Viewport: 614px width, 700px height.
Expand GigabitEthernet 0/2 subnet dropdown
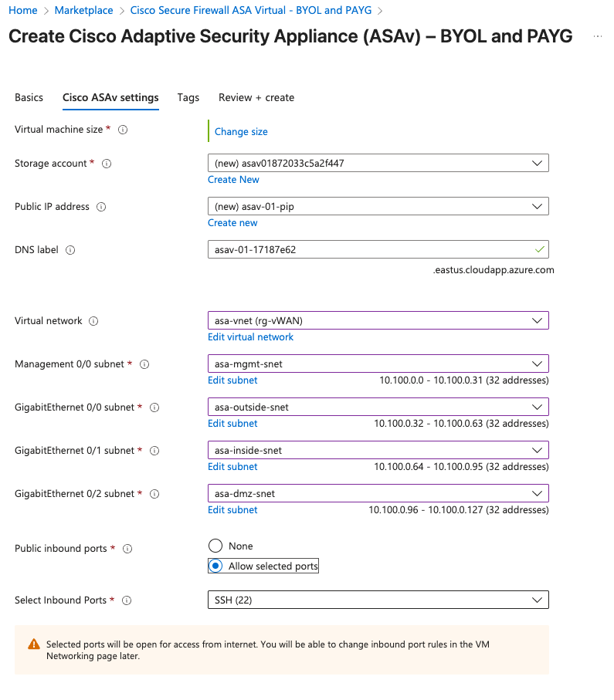(378, 494)
